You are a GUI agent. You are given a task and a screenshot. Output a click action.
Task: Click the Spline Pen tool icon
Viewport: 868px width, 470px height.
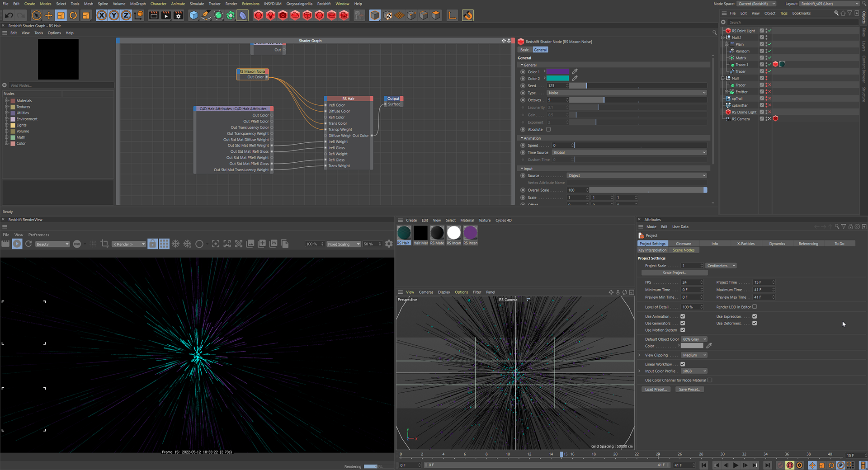click(x=206, y=15)
